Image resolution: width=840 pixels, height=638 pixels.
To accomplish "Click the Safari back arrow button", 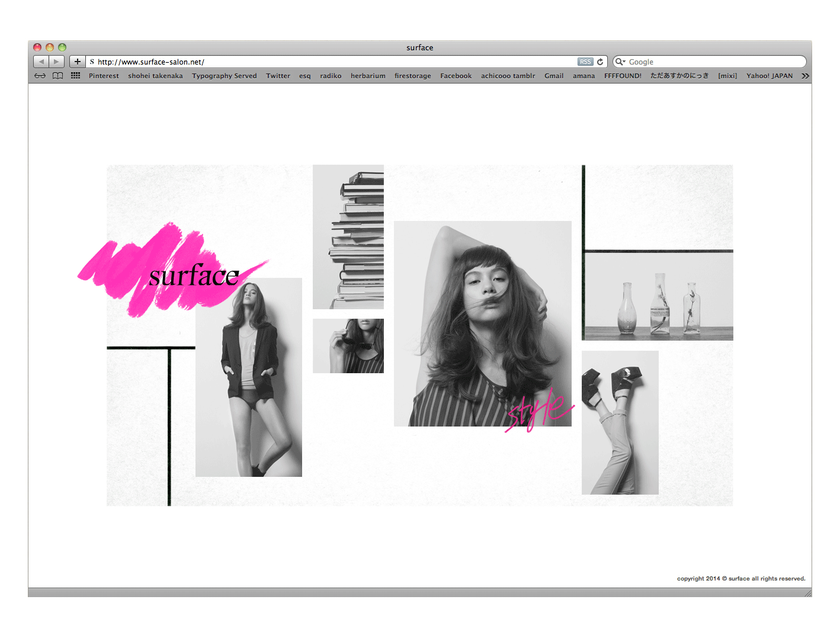I will tap(41, 62).
